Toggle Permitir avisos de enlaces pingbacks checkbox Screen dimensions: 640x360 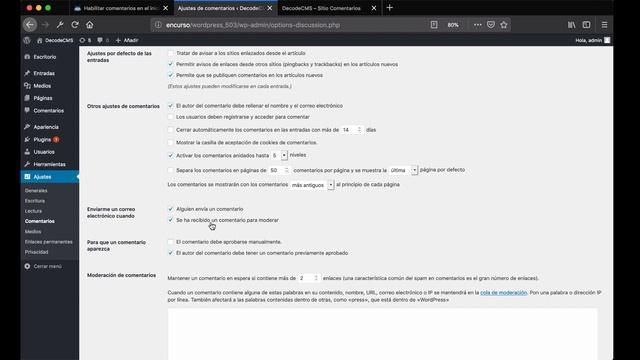[x=171, y=64]
